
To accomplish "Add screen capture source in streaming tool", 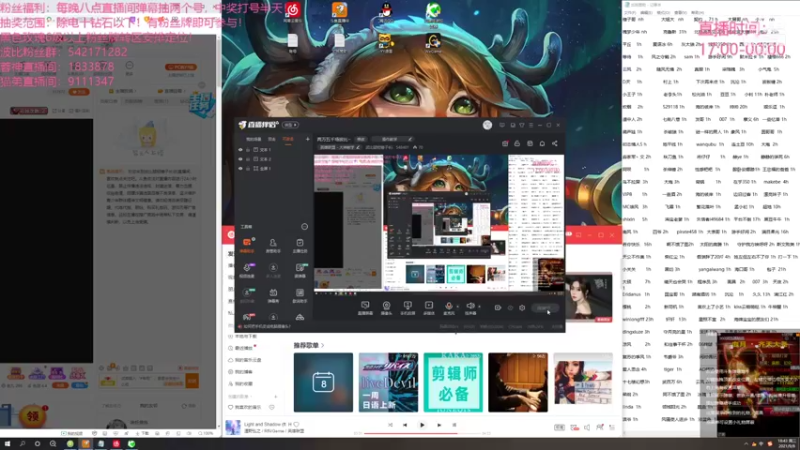I will point(365,308).
